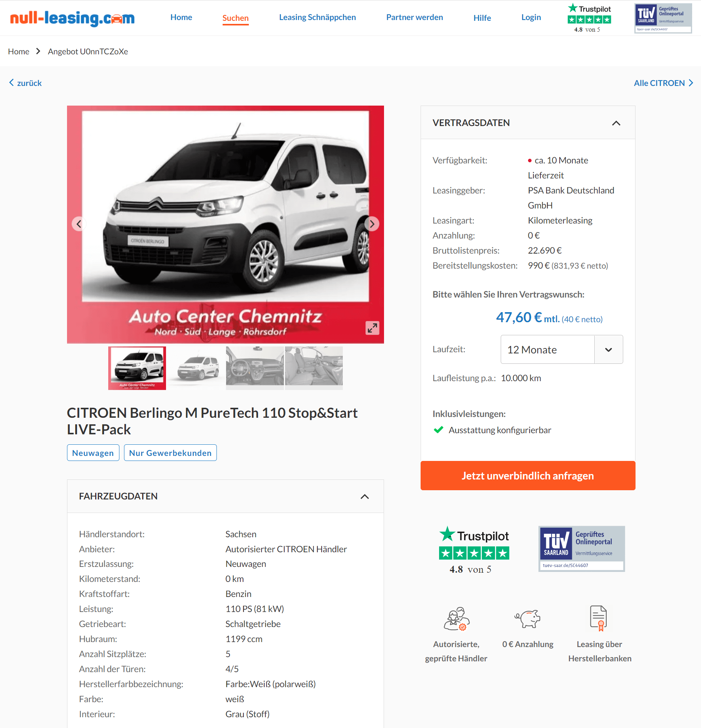Screen dimensions: 701x728
Task: View Alle CITROEN offers
Action: [663, 83]
